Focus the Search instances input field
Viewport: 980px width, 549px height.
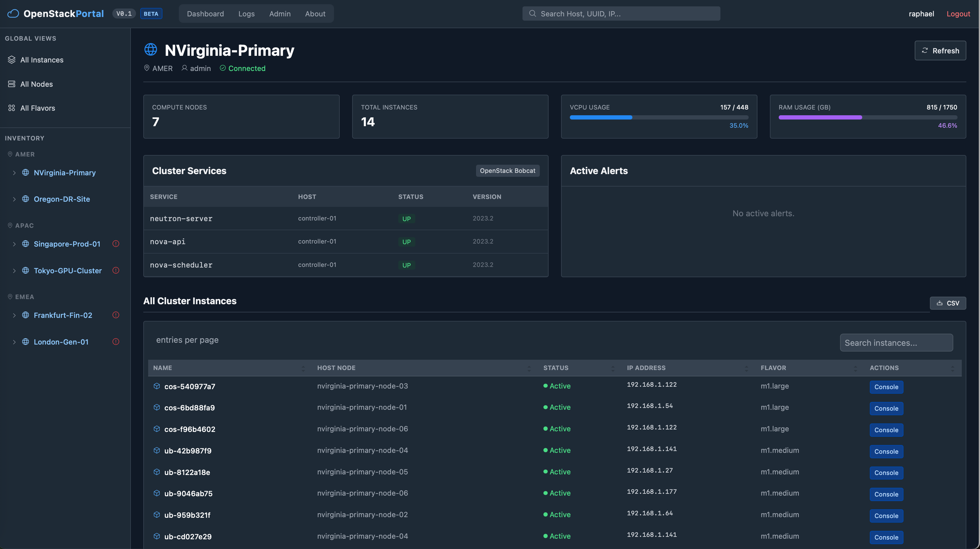coord(896,342)
